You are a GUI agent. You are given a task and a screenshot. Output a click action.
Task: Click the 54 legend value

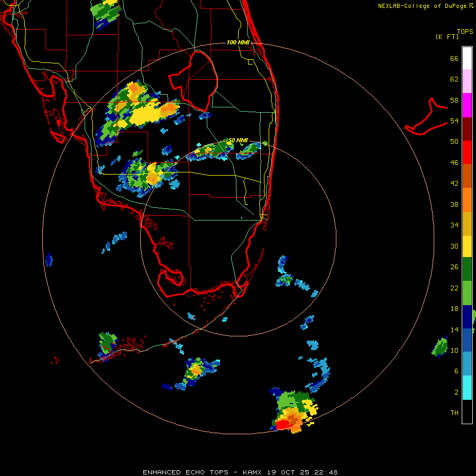pos(454,121)
